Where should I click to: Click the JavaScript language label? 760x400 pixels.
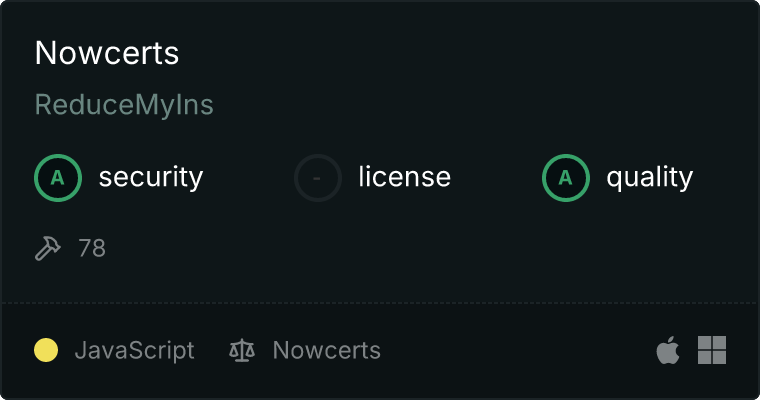pos(134,350)
